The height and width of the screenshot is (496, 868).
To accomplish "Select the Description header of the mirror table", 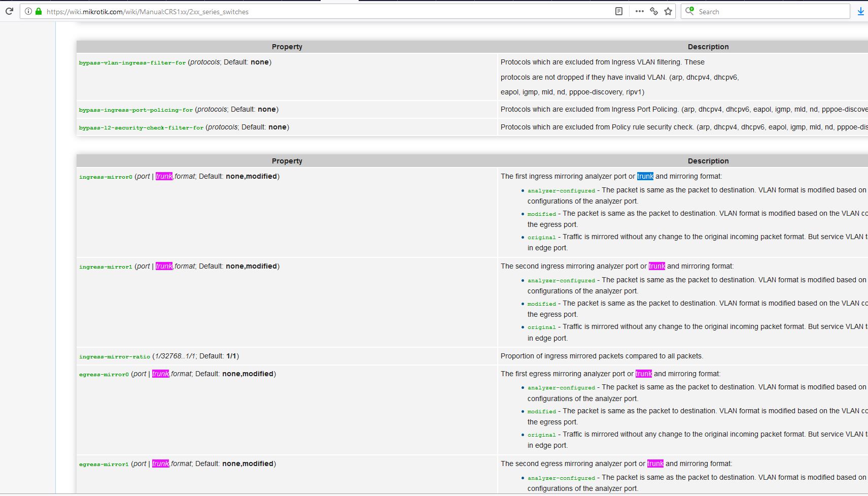I will [708, 161].
